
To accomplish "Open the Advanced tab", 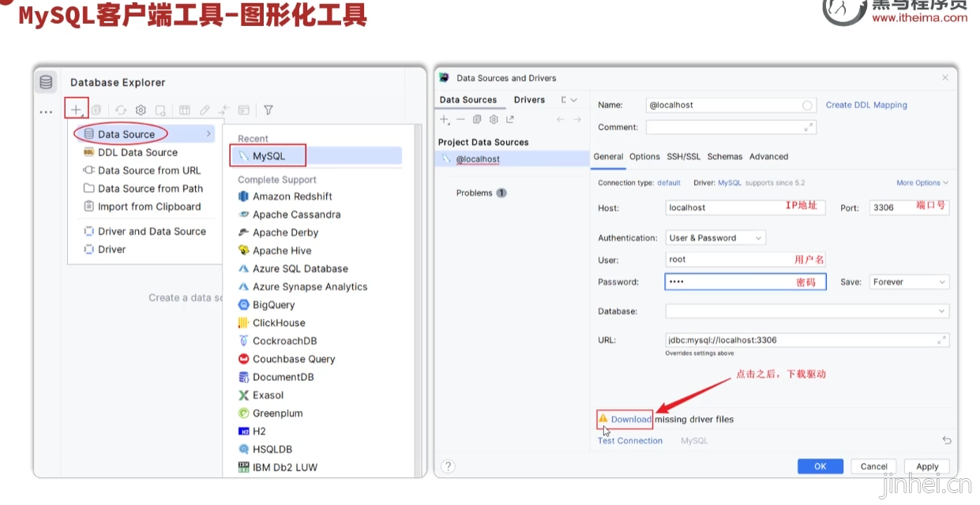I will (768, 156).
